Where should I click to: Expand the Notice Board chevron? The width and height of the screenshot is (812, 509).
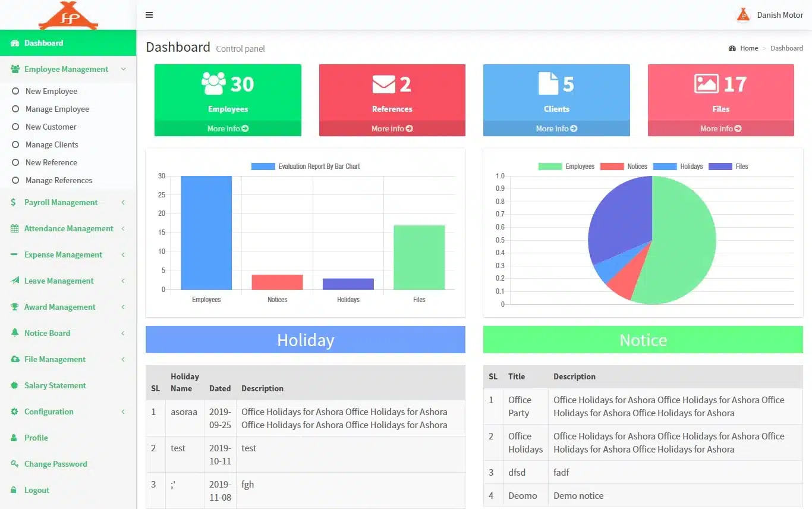[x=123, y=333]
